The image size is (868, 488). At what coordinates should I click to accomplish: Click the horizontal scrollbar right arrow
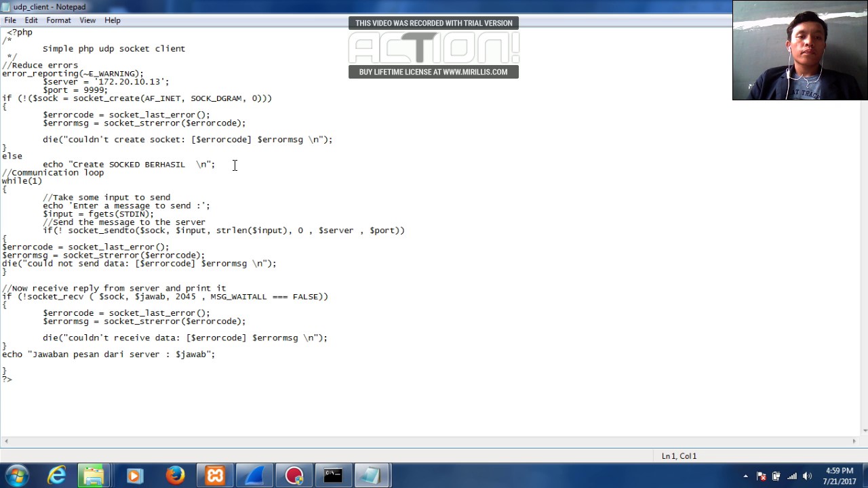point(854,441)
